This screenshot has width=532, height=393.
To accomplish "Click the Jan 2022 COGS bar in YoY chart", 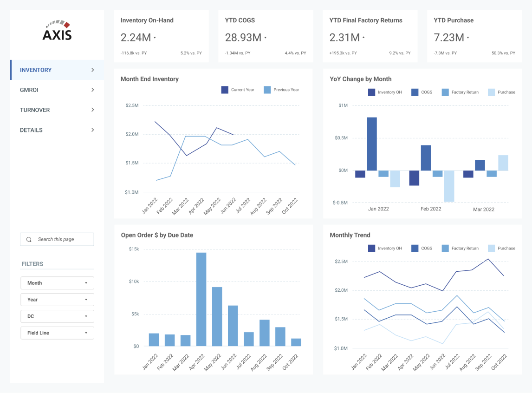I will pos(372,144).
